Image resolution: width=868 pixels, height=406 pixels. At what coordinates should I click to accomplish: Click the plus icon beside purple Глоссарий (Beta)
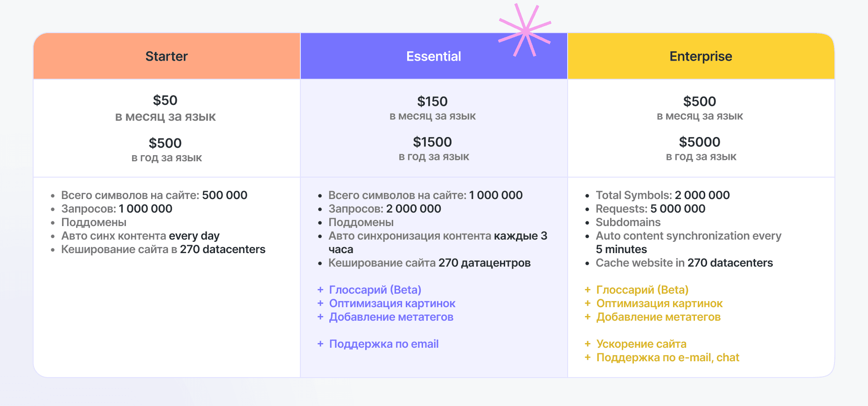[320, 290]
